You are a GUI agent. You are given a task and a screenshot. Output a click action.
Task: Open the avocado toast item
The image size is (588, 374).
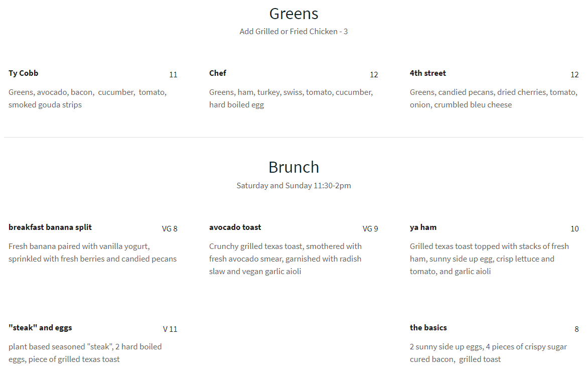pos(235,227)
